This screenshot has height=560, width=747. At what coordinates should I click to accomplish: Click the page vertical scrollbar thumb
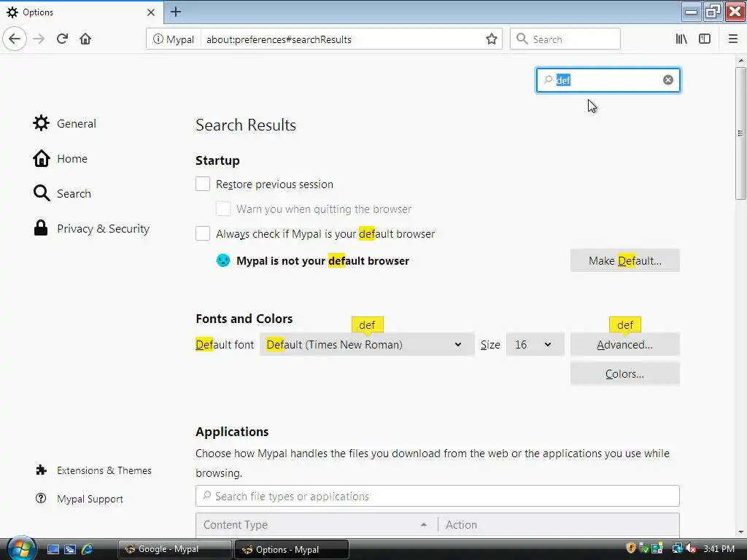click(x=740, y=133)
